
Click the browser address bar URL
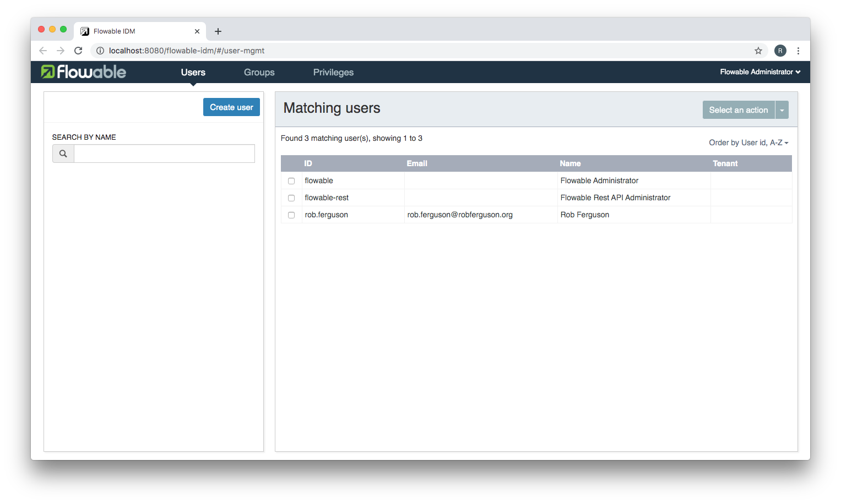point(187,51)
